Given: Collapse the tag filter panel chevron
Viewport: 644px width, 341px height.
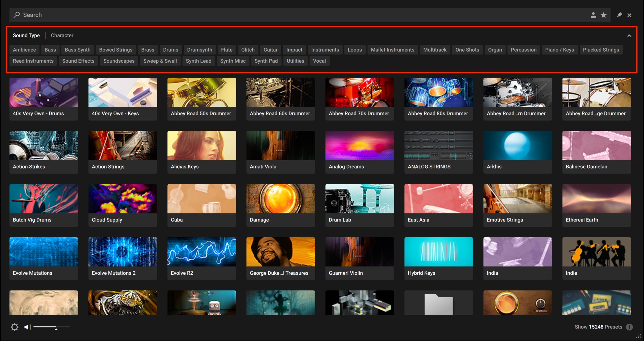Looking at the screenshot, I should 629,36.
